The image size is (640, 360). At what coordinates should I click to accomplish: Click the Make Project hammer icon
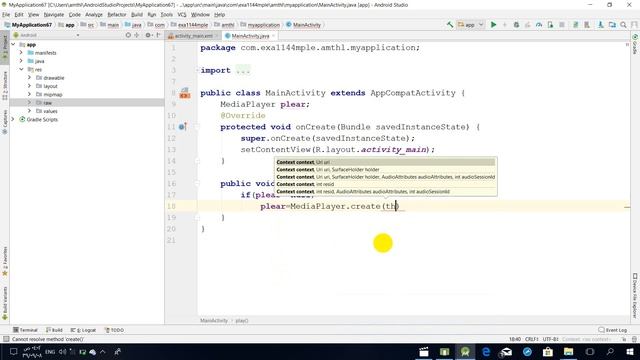(450, 25)
